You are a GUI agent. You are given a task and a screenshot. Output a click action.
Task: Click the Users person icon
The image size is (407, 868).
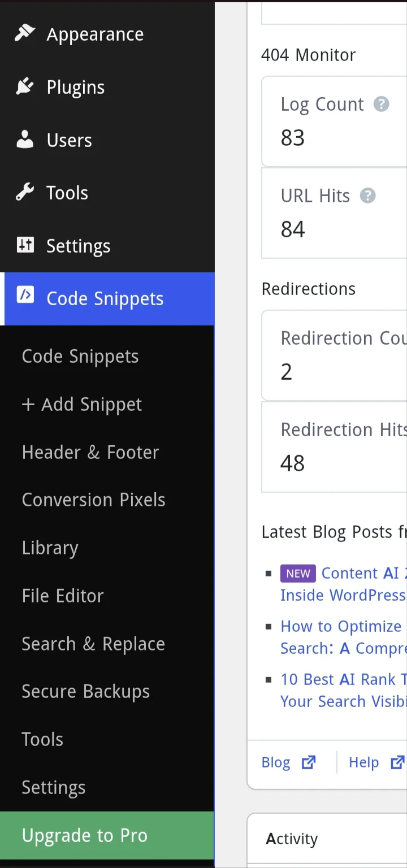tap(25, 140)
